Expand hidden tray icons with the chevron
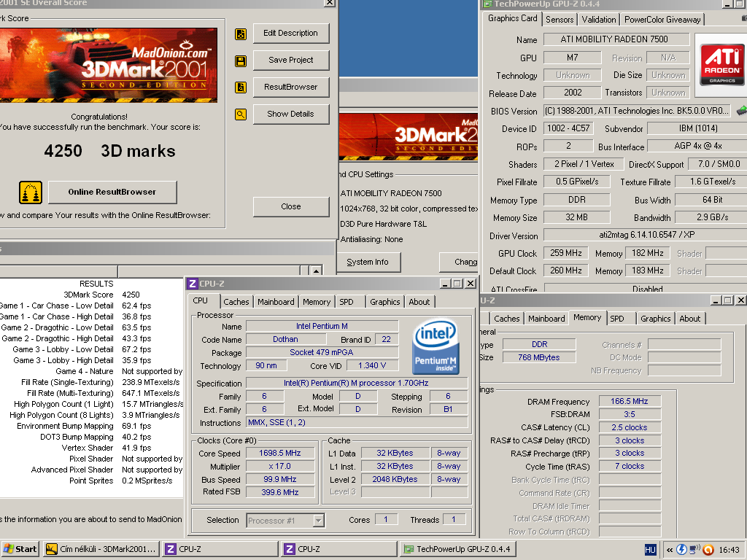Image resolution: width=747 pixels, height=560 pixels. coord(670,550)
